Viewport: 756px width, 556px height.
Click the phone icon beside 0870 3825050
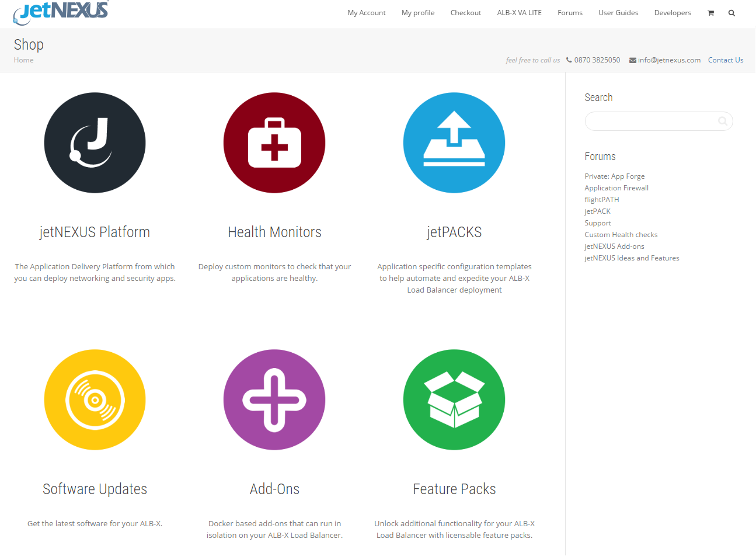(569, 60)
